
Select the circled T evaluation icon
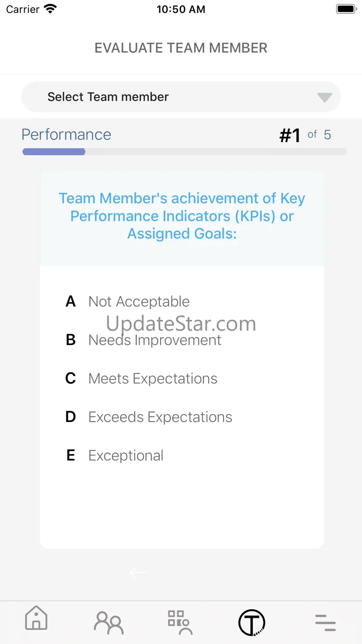(252, 622)
